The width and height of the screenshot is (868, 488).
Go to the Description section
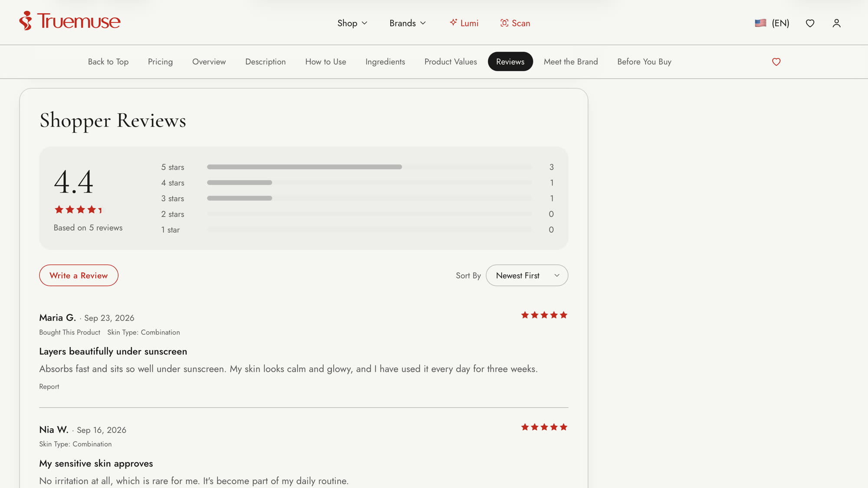click(265, 62)
